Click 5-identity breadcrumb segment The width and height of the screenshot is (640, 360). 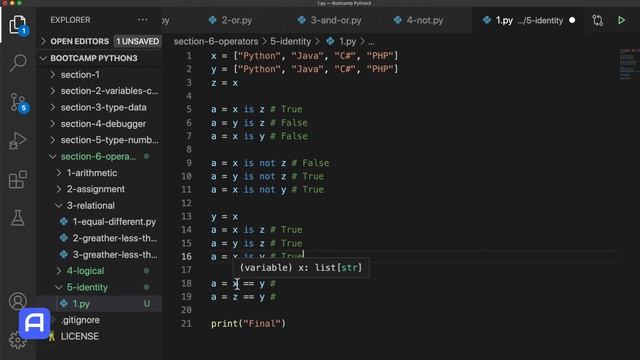click(290, 41)
